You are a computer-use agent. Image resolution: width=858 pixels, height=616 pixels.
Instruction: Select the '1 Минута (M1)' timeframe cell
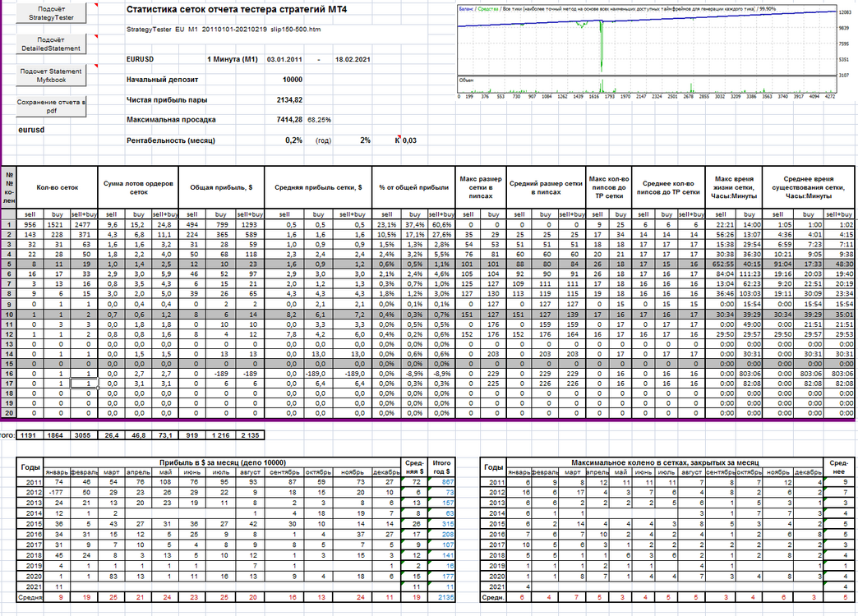pos(232,59)
